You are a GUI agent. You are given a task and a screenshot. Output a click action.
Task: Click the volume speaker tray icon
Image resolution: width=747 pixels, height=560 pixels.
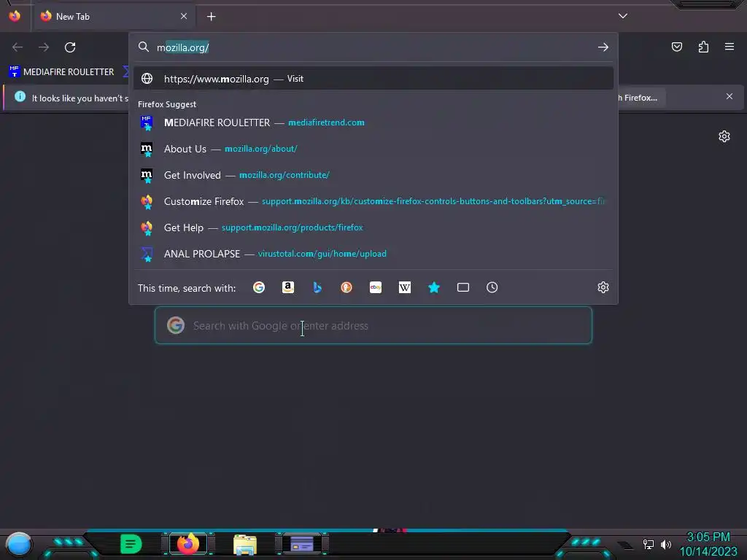pos(666,544)
